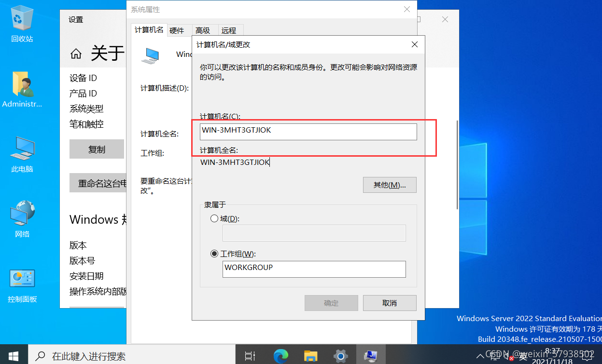Launch Microsoft Edge from the taskbar
This screenshot has width=602, height=364.
[280, 356]
